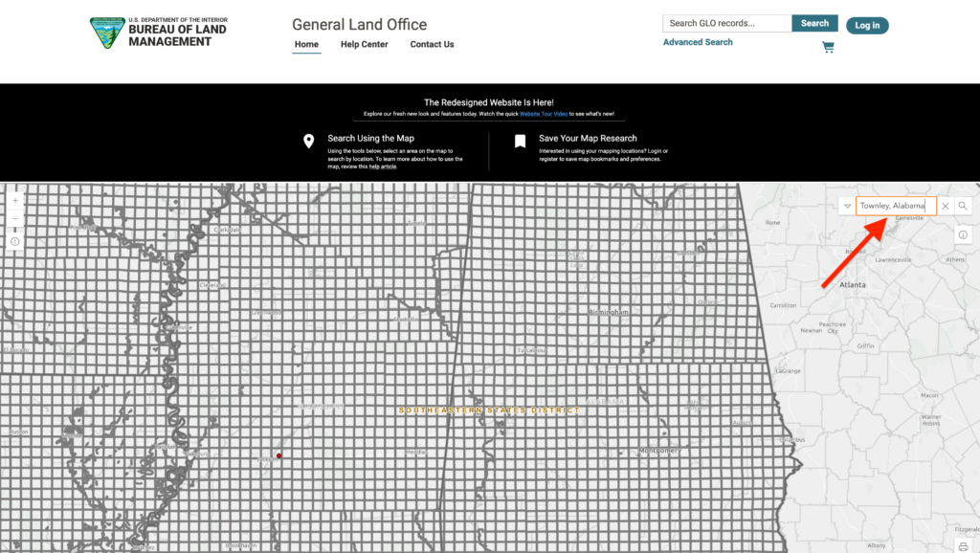Image resolution: width=980 pixels, height=553 pixels.
Task: Click the red location marker on the map
Action: (x=278, y=455)
